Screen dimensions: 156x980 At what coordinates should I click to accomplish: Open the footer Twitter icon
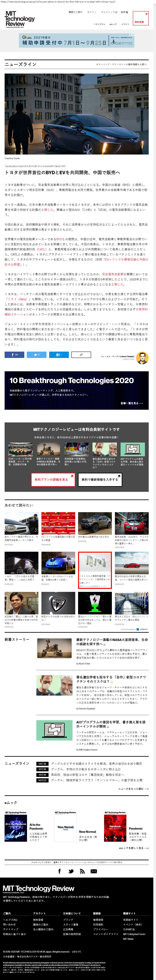[x=71, y=871]
